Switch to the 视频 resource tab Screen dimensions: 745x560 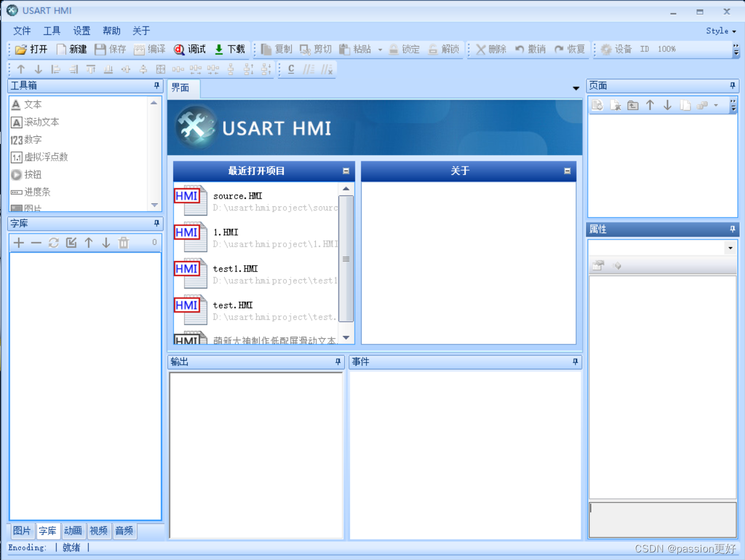click(x=98, y=531)
